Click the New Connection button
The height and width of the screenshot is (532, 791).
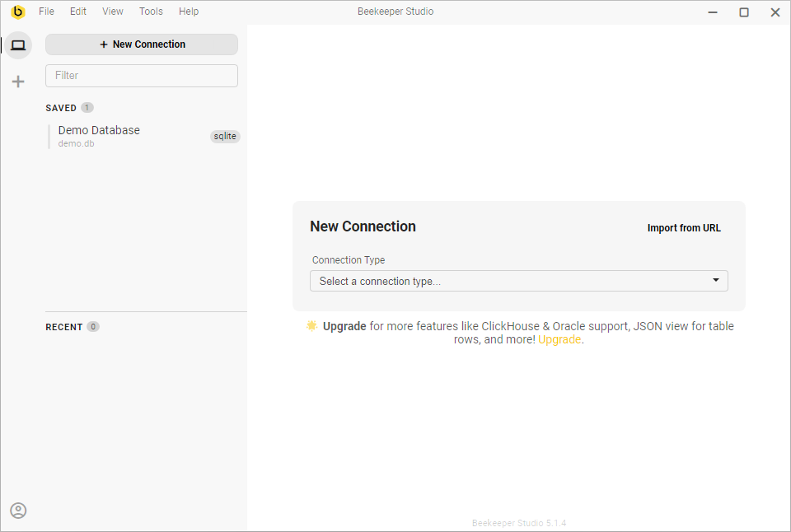[x=142, y=44]
